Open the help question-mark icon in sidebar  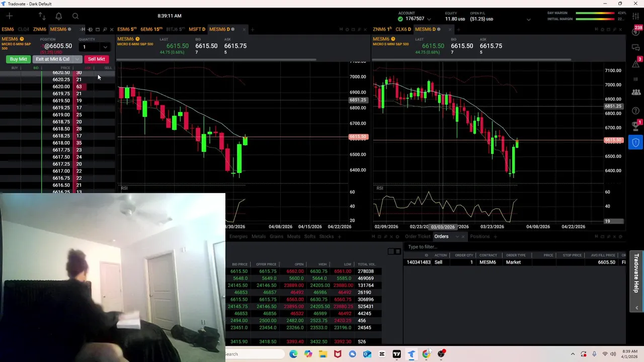coord(636,111)
